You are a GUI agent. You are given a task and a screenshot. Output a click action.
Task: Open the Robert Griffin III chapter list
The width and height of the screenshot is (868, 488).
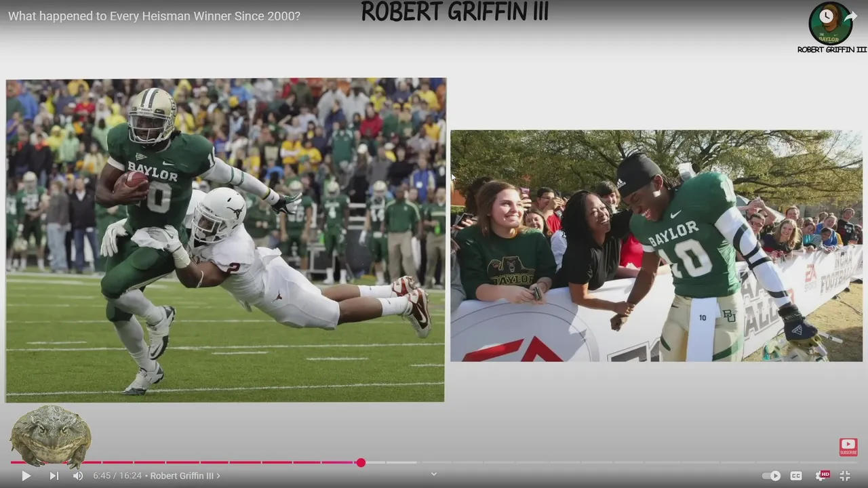(x=185, y=476)
